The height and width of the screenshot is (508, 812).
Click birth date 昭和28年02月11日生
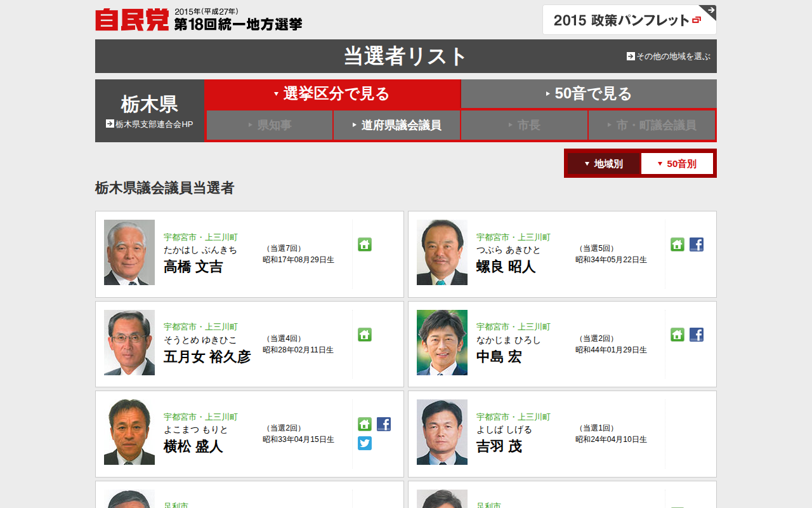point(299,350)
